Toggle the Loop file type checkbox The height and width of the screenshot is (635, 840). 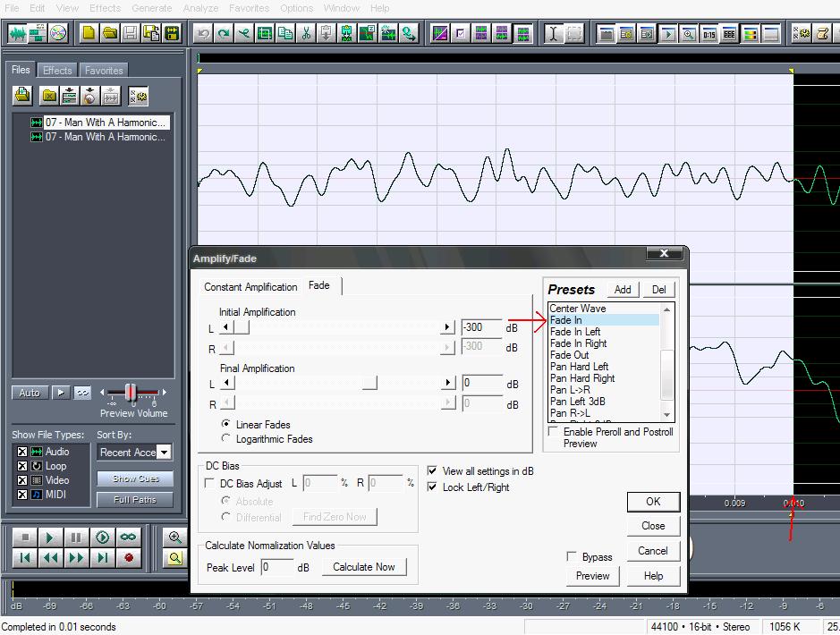[22, 466]
